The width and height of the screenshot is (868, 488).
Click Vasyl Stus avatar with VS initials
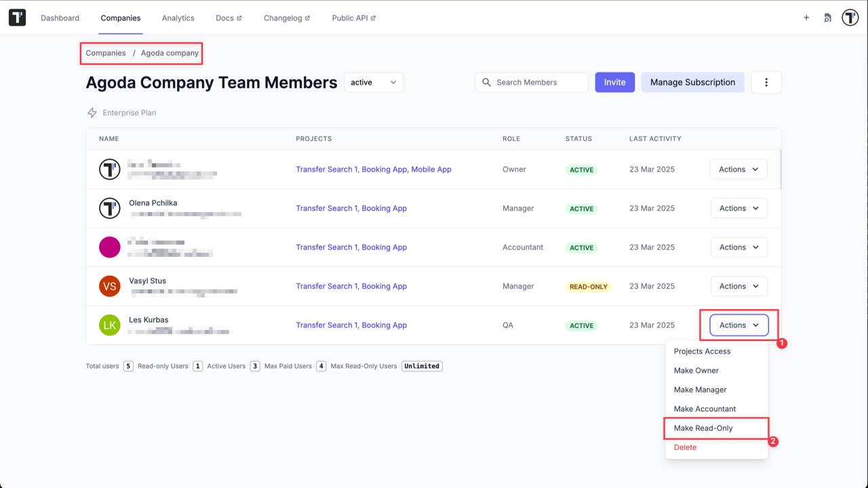109,286
